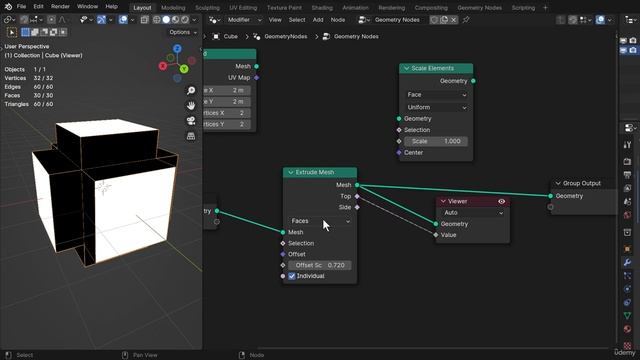Open the Blender logo app menu
The image size is (640, 360).
pos(8,7)
